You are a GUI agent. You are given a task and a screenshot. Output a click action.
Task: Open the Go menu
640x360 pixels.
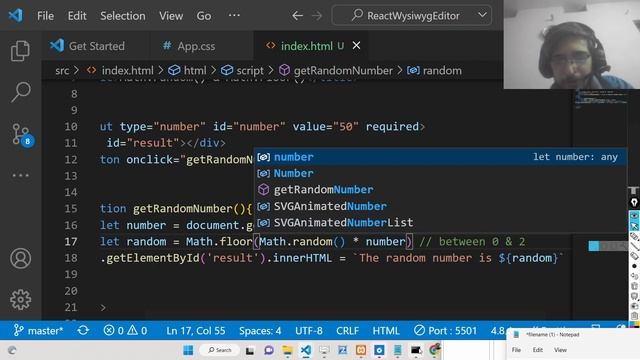coord(204,16)
